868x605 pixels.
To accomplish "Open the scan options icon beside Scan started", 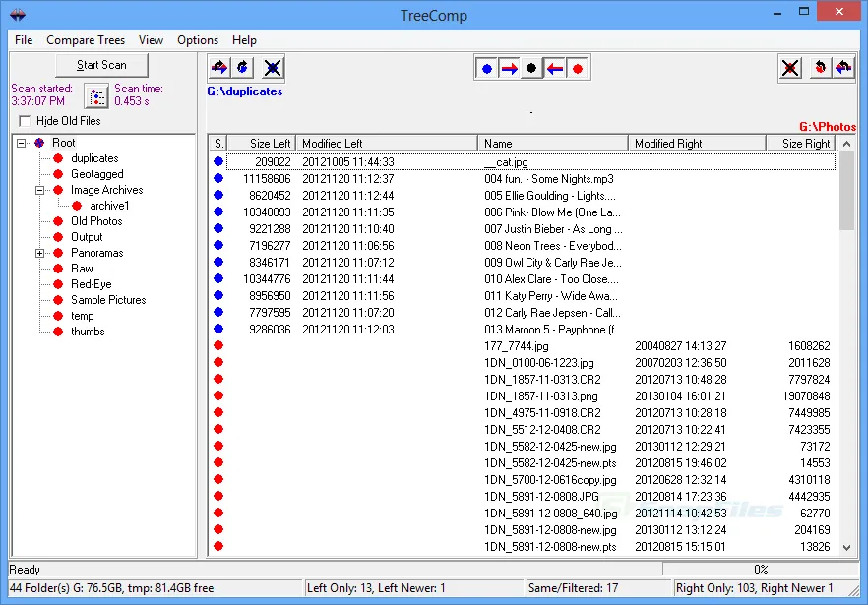I will 96,96.
